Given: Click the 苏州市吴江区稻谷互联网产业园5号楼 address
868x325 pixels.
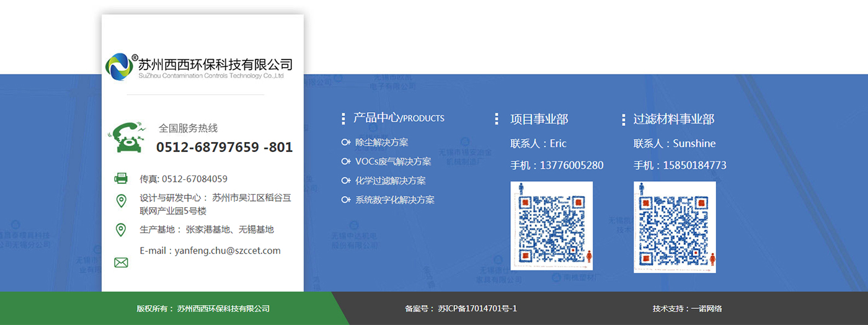Looking at the screenshot, I should click(x=215, y=204).
